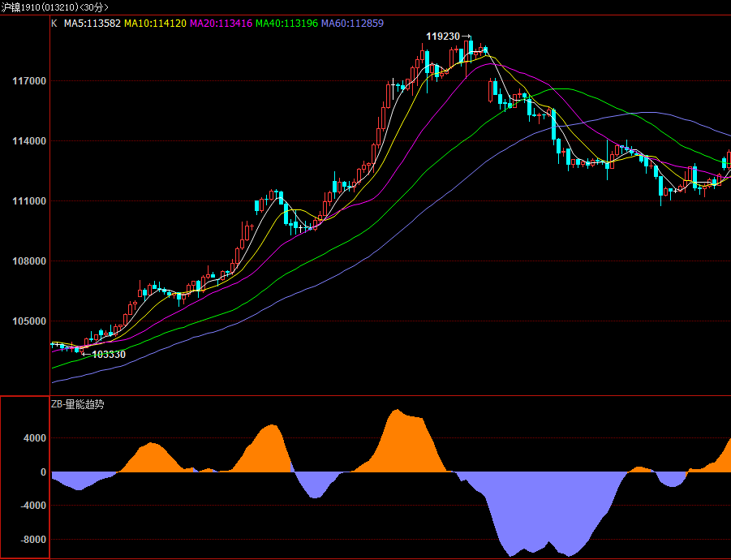Click the 0 volume axis label
Screen dimensions: 731x560
pyautogui.click(x=43, y=472)
